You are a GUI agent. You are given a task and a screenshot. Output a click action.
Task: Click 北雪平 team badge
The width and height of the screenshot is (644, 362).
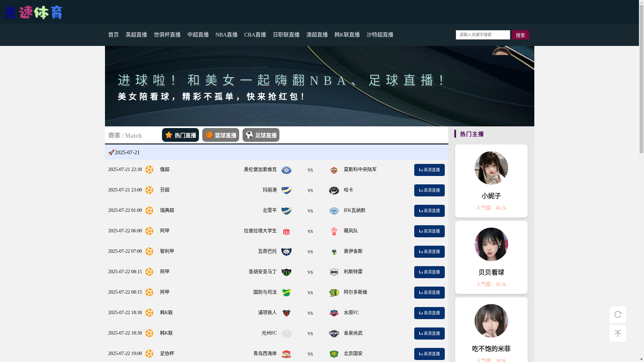point(286,211)
